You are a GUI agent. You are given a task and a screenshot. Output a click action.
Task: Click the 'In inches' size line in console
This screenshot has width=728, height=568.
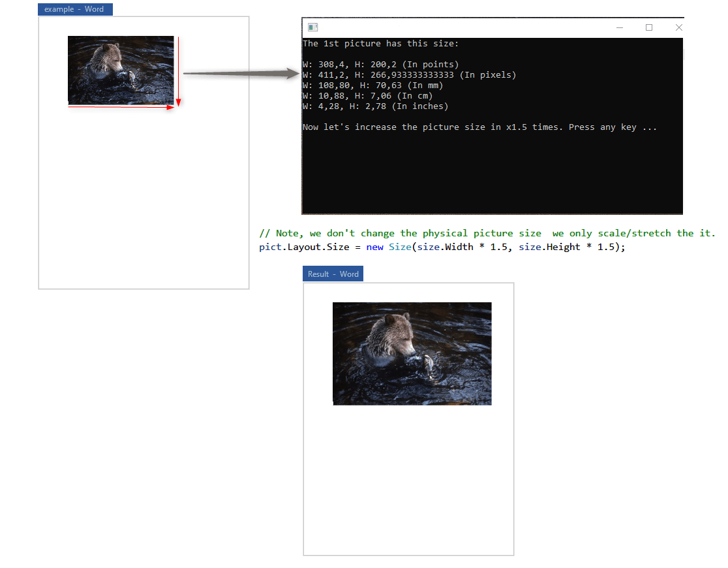click(375, 106)
